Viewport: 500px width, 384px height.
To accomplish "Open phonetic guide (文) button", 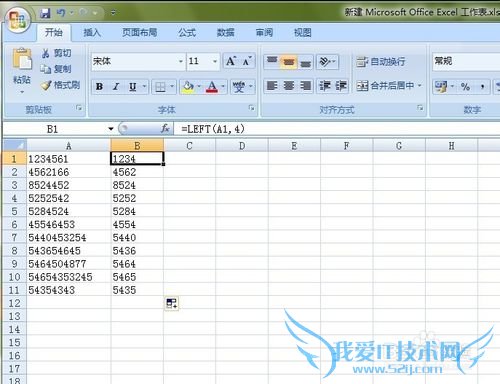I will coord(239,87).
